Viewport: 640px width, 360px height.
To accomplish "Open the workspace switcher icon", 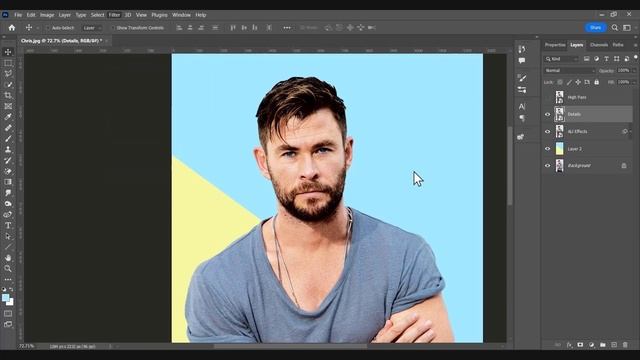I will [627, 28].
